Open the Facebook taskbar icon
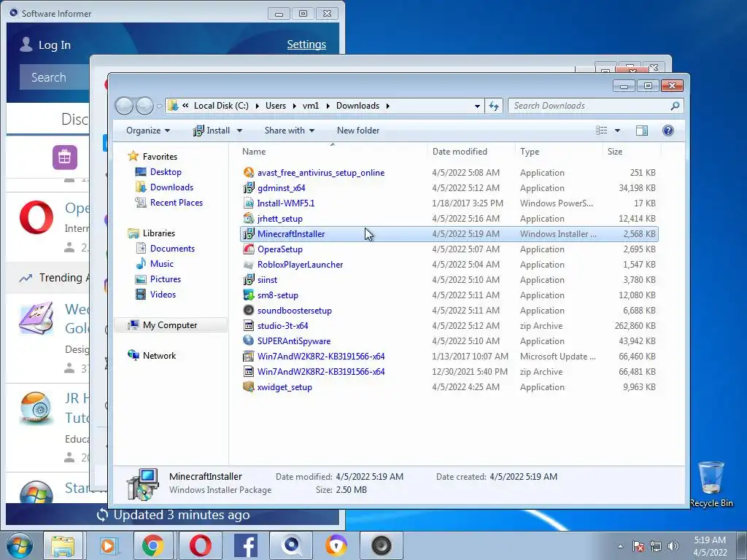The width and height of the screenshot is (747, 560). (247, 545)
